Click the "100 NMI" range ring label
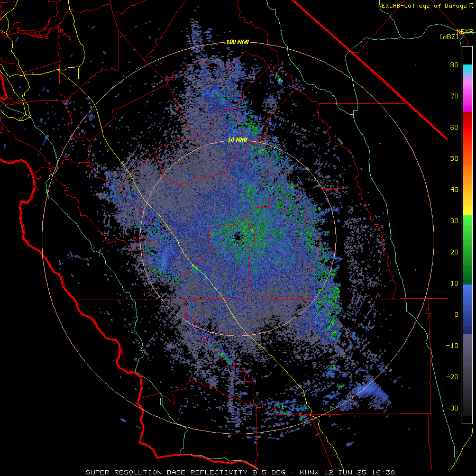476x476 pixels. coord(237,42)
